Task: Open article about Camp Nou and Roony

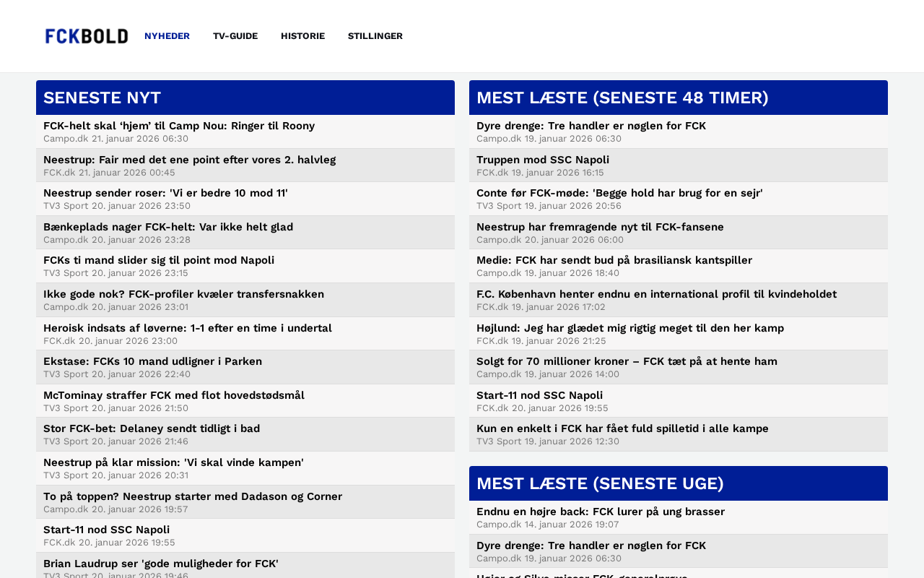Action: [x=179, y=126]
